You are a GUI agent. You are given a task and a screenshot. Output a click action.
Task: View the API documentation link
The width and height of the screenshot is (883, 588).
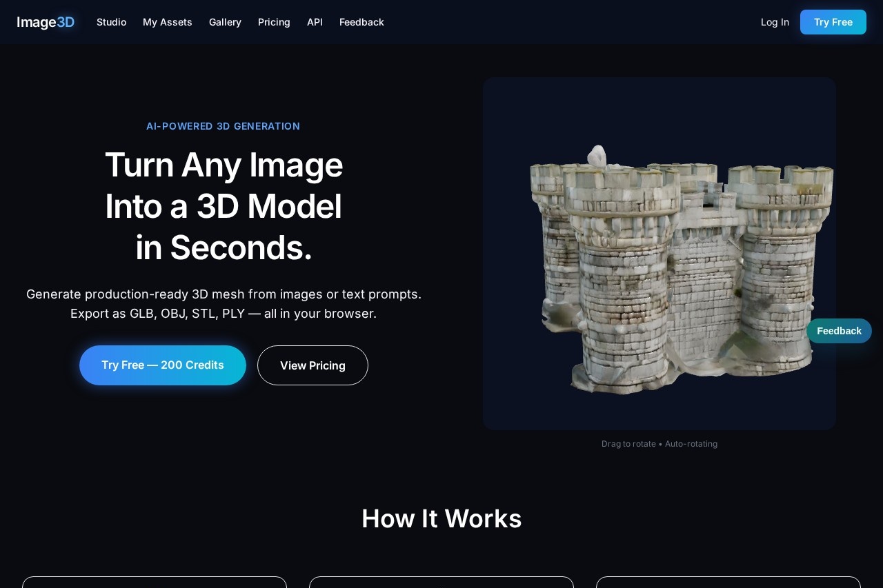click(315, 22)
